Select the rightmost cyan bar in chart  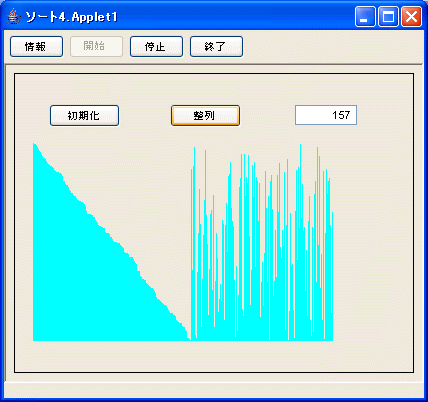point(332,276)
